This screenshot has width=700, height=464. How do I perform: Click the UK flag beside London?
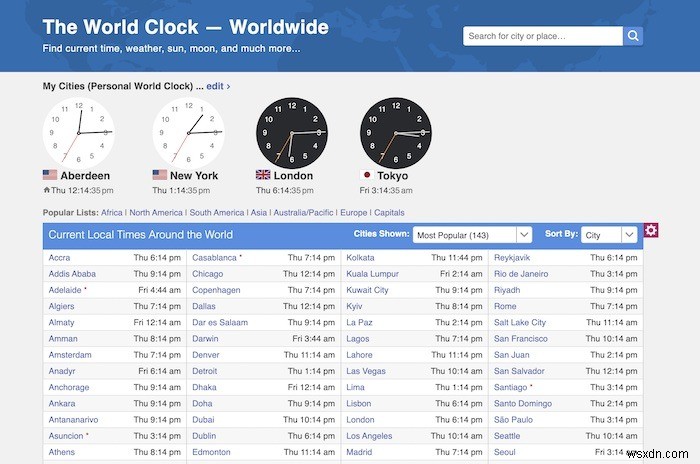pos(263,175)
